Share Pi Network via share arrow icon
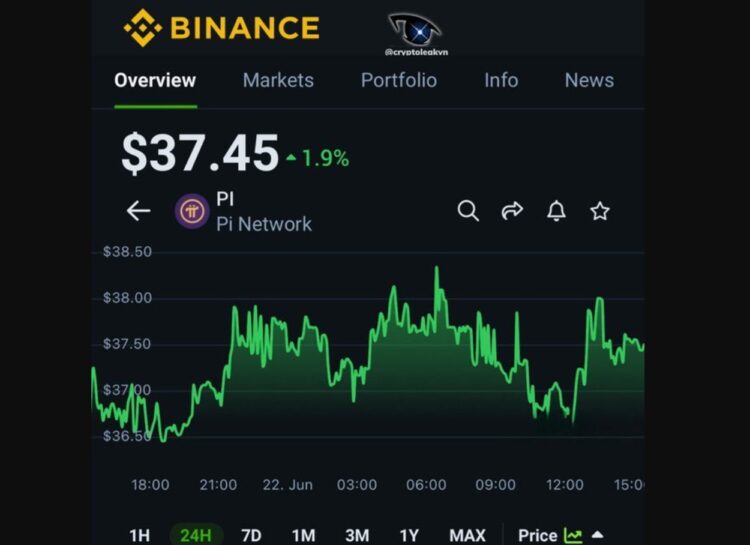The width and height of the screenshot is (750, 545). coord(512,211)
